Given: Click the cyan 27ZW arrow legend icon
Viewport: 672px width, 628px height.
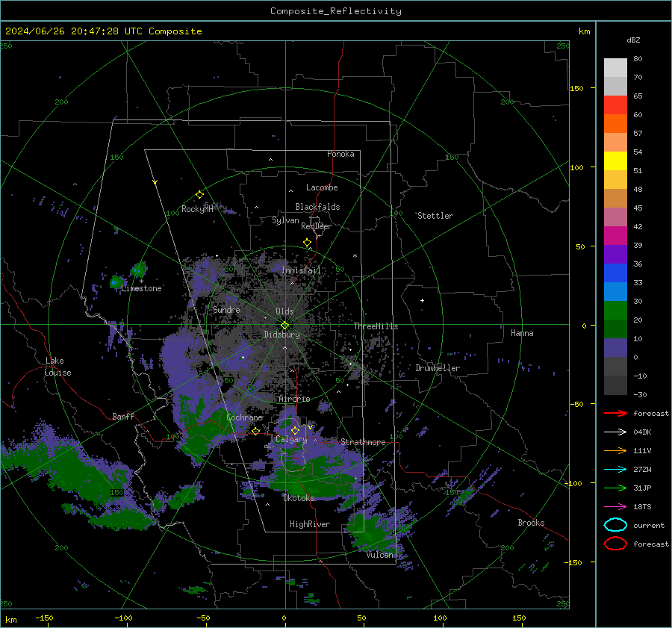Looking at the screenshot, I should (615, 470).
